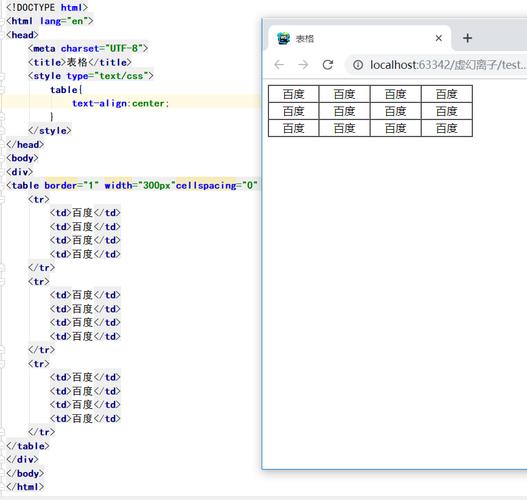527x500 pixels.
Task: Click the 表格 tab favicon
Action: (283, 39)
